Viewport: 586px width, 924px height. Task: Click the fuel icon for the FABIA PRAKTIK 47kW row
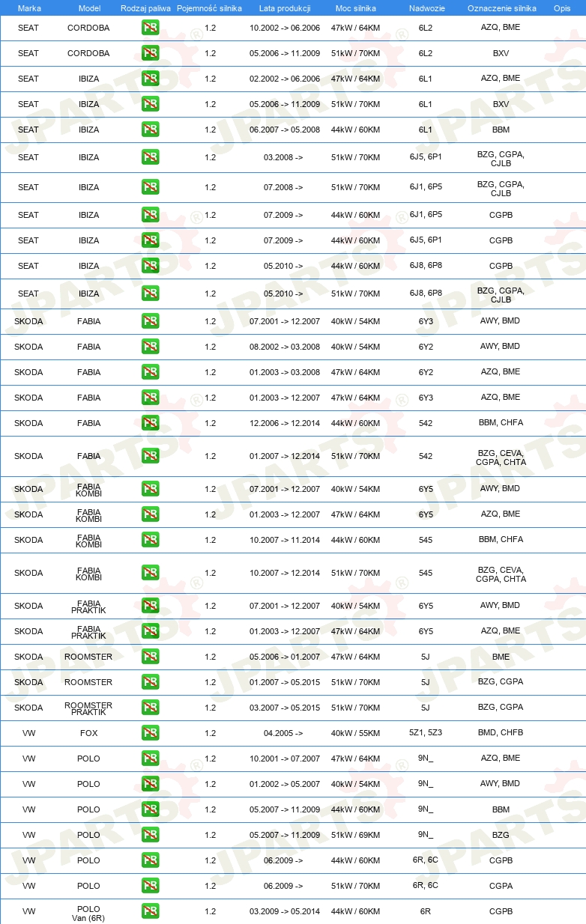150,631
